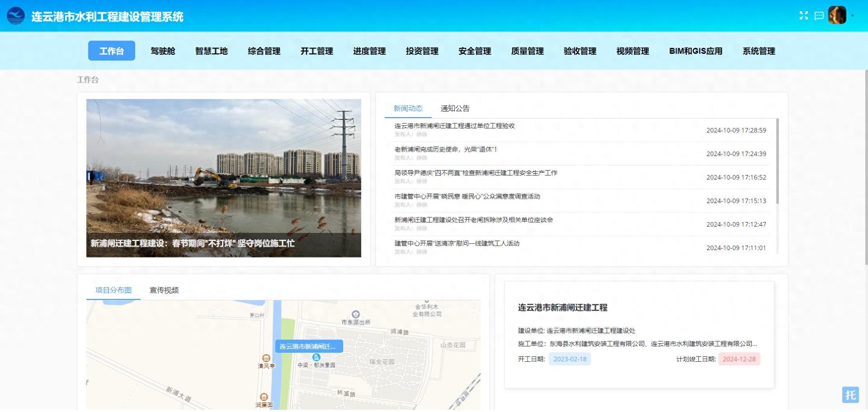
Task: Click the 清风亭 map marker icon
Action: 266,358
